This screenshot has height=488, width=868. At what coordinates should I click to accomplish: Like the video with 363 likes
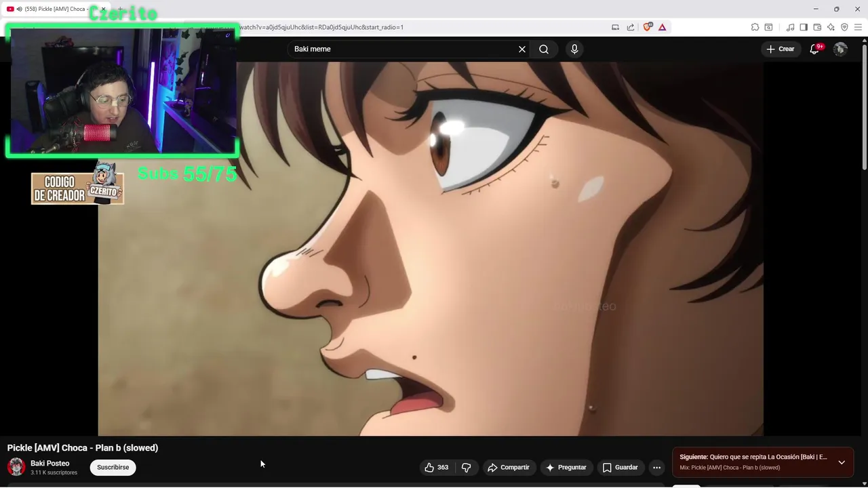436,467
